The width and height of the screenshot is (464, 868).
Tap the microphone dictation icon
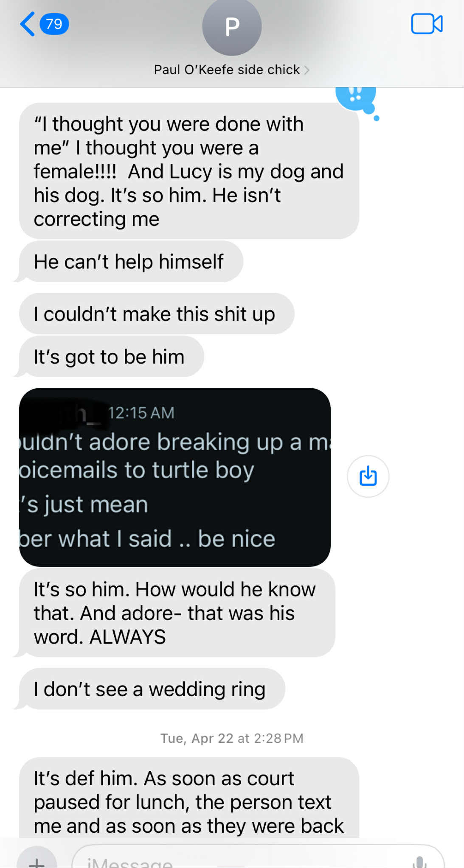coord(419,862)
